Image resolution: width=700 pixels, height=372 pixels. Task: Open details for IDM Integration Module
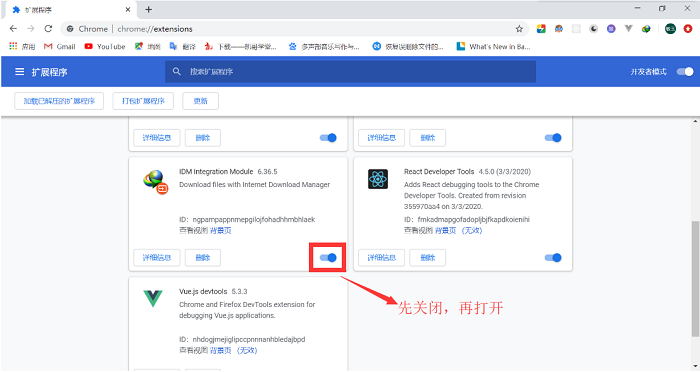click(x=157, y=257)
